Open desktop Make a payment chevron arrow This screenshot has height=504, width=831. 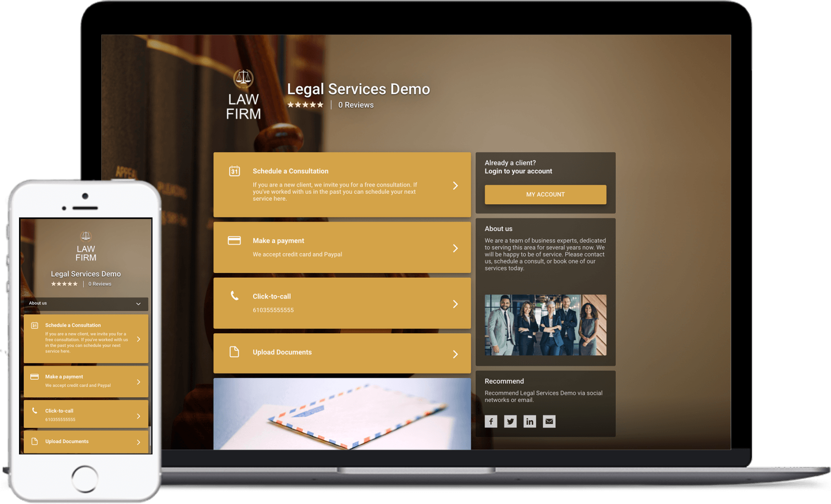point(455,248)
